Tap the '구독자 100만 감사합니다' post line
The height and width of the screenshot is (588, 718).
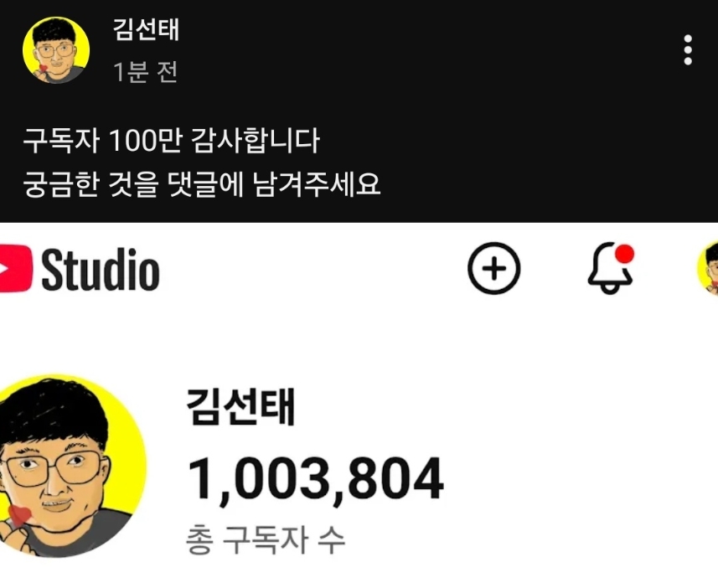click(171, 140)
